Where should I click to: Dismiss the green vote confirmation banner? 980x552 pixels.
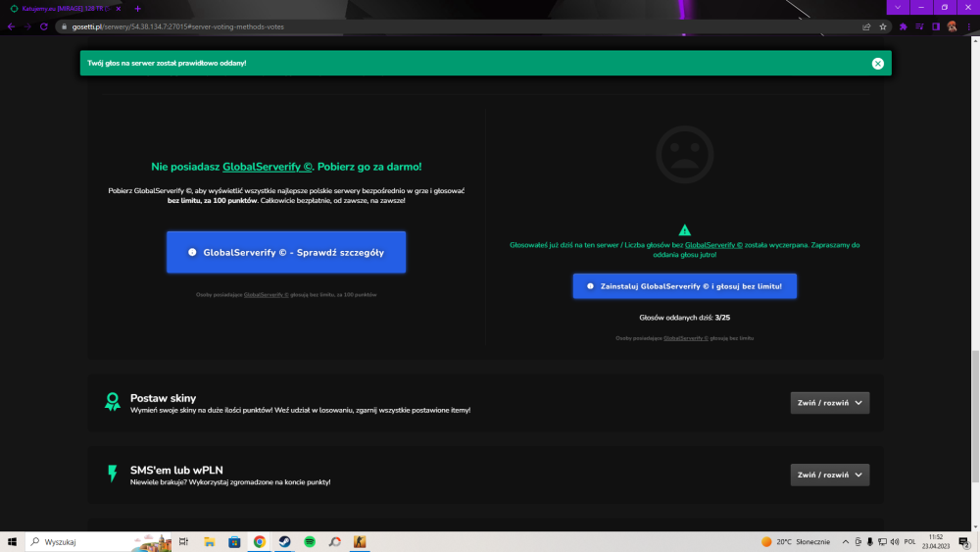(877, 63)
